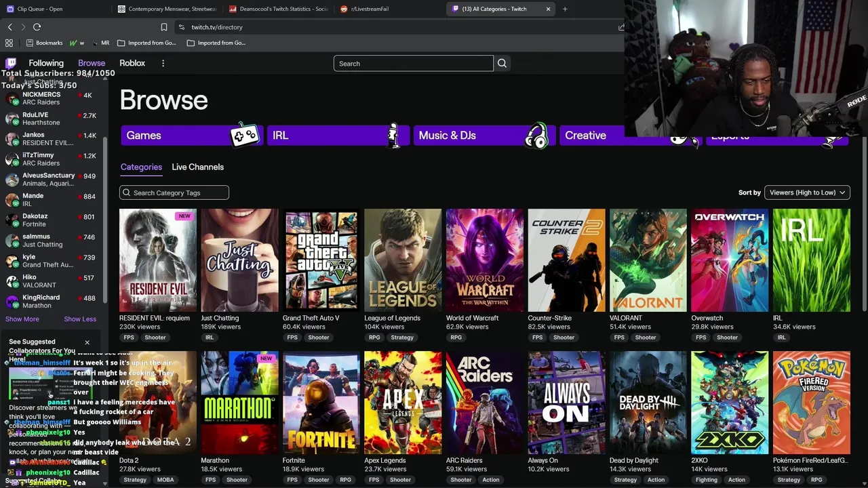Go back with browser back arrow
The height and width of the screenshot is (488, 868).
coord(9,27)
